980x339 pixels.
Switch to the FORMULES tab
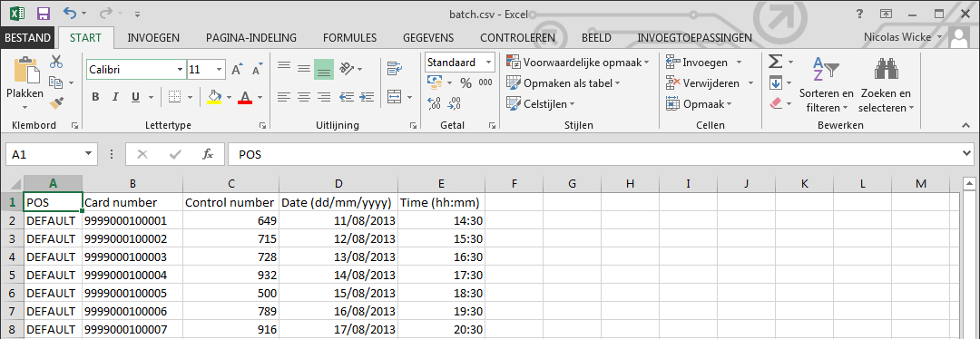tap(349, 38)
